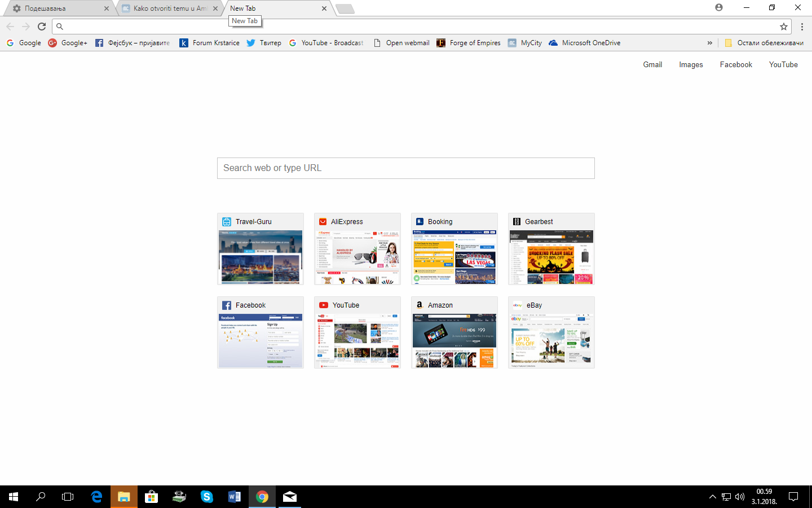Open the Google bookmark

tap(24, 43)
